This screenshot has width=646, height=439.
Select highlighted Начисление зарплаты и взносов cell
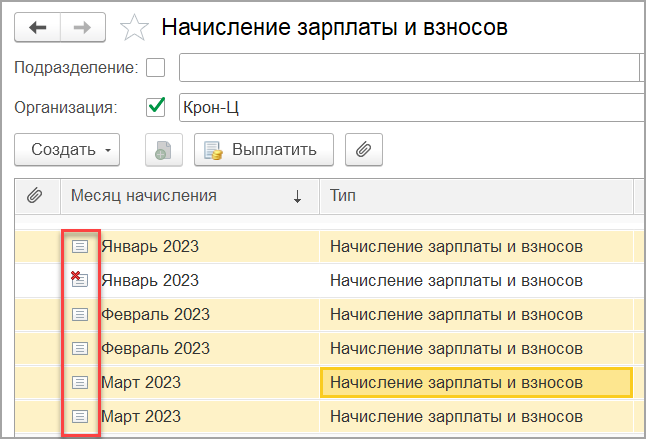[x=476, y=383]
